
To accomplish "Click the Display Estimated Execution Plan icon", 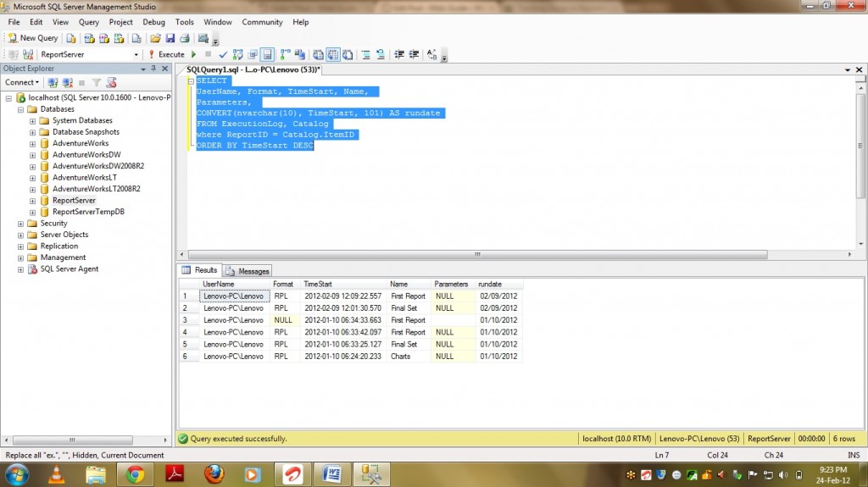I will (238, 54).
